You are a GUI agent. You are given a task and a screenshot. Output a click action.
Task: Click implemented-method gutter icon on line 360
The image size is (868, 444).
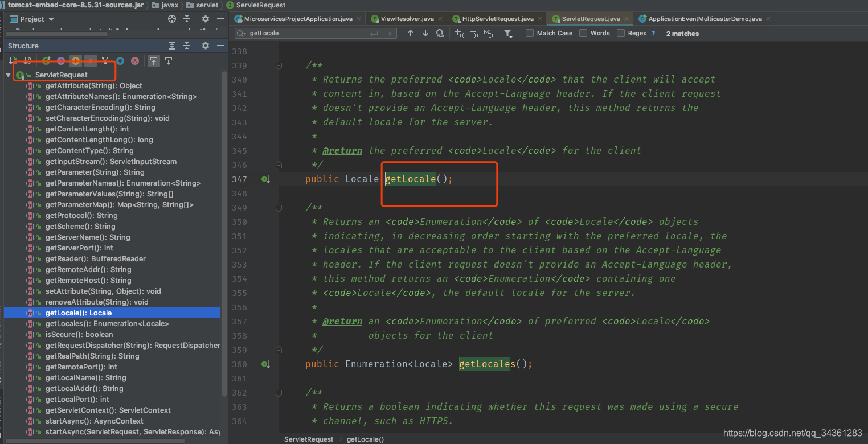265,364
